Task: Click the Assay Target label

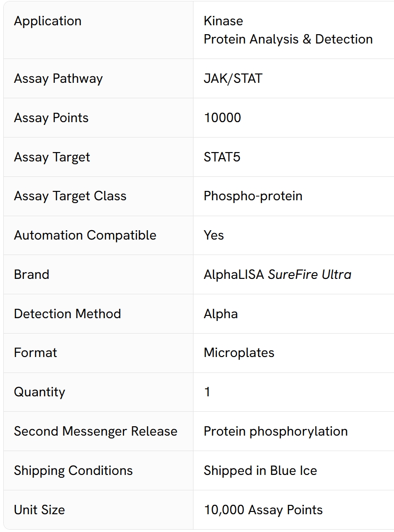Action: (x=52, y=157)
